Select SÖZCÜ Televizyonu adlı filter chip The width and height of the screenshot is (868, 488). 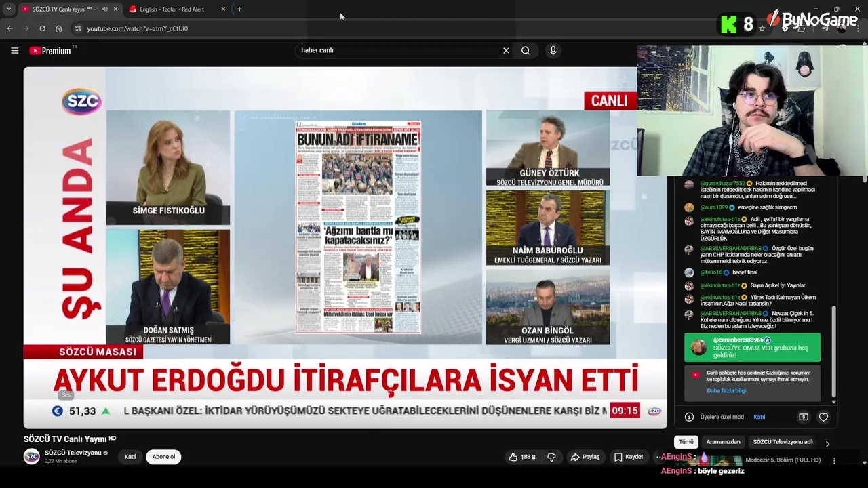tap(783, 442)
